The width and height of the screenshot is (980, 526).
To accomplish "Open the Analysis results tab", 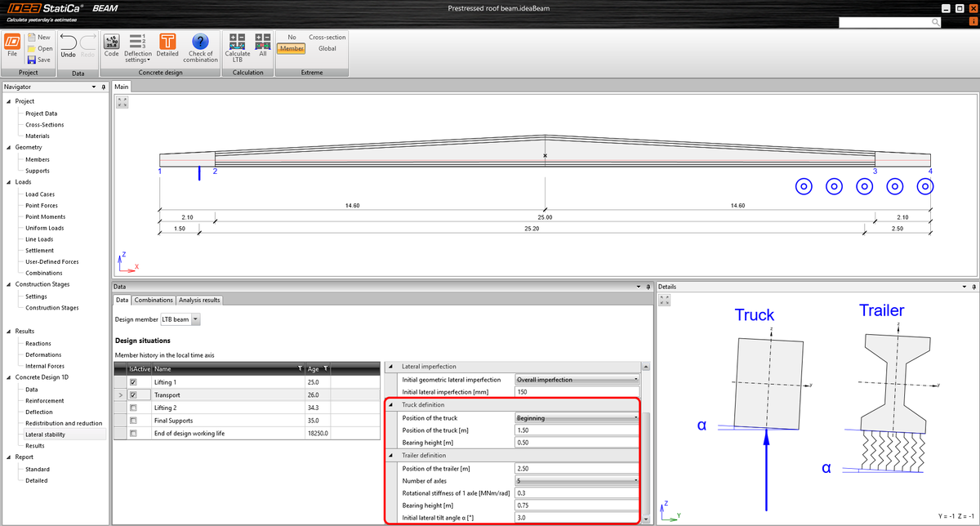I will (201, 300).
